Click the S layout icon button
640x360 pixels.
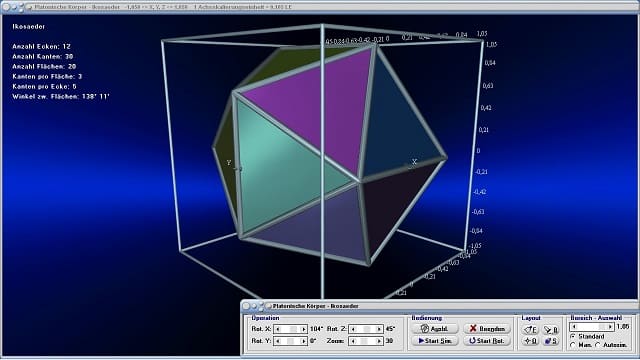pyautogui.click(x=551, y=341)
